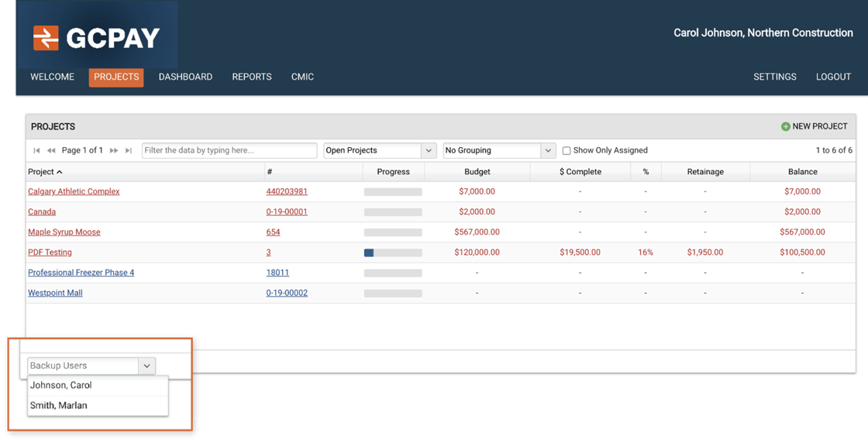868x443 pixels.
Task: Click Page 1 of 1 indicator
Action: (x=82, y=150)
